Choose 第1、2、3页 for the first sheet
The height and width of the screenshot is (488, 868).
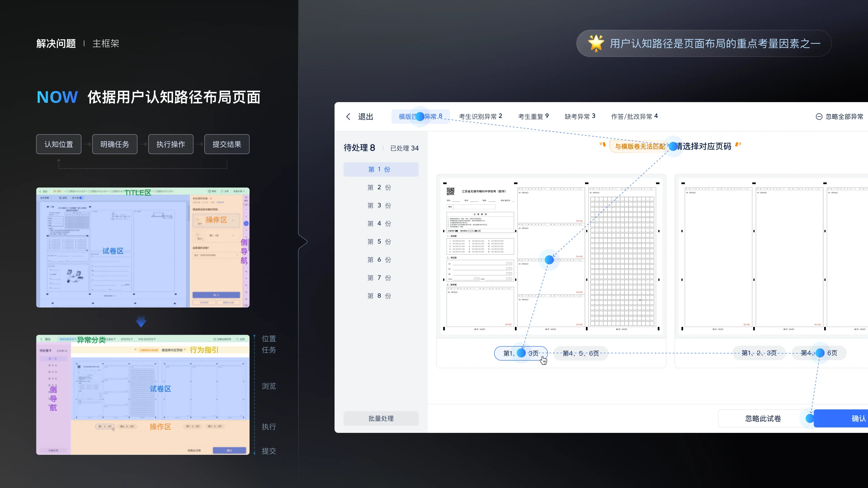[521, 353]
